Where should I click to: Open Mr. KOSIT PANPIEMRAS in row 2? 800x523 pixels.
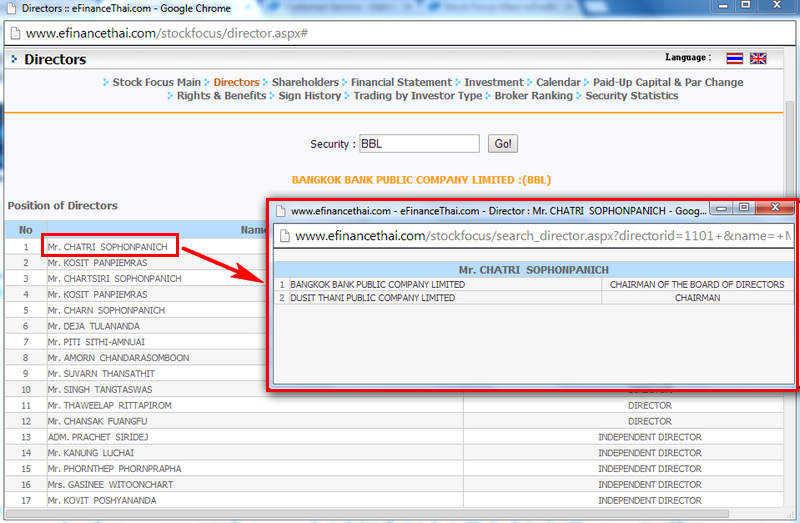(x=97, y=263)
